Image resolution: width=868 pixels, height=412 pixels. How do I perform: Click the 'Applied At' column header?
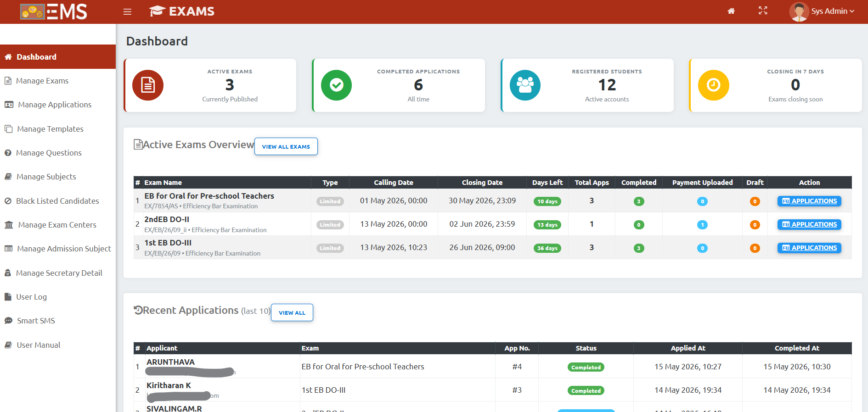point(688,348)
